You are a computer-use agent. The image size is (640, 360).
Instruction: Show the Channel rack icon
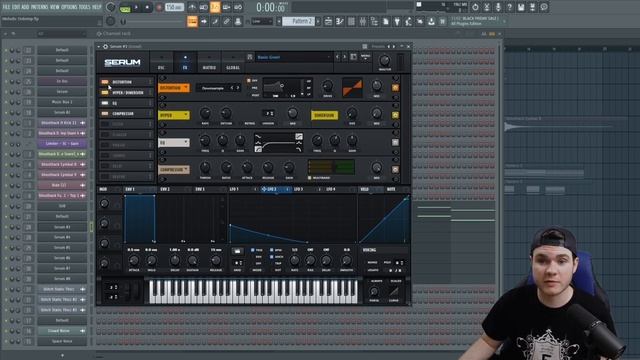click(351, 22)
